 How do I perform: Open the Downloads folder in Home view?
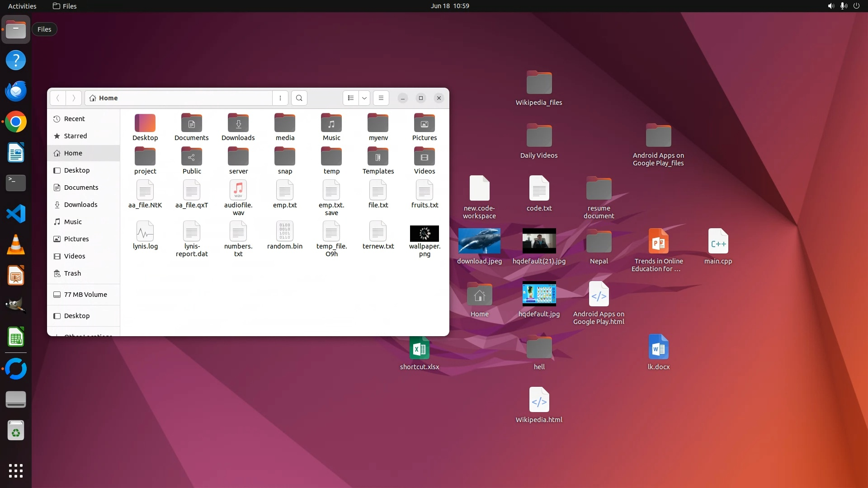coord(238,123)
